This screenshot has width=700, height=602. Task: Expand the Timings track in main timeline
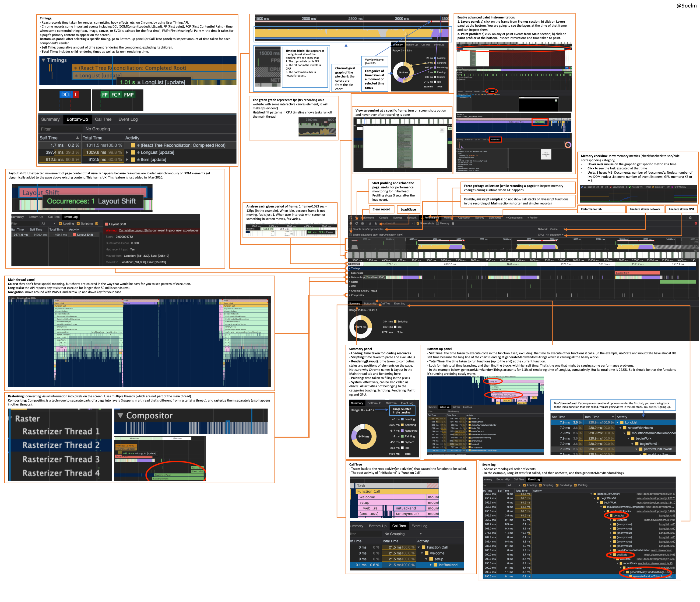click(x=350, y=268)
